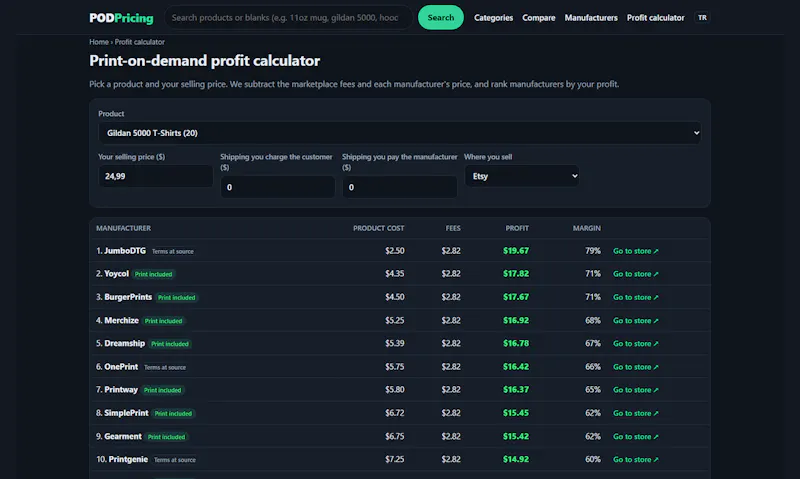Viewport: 800px width, 479px height.
Task: Click the PROFIT column header
Action: point(517,229)
